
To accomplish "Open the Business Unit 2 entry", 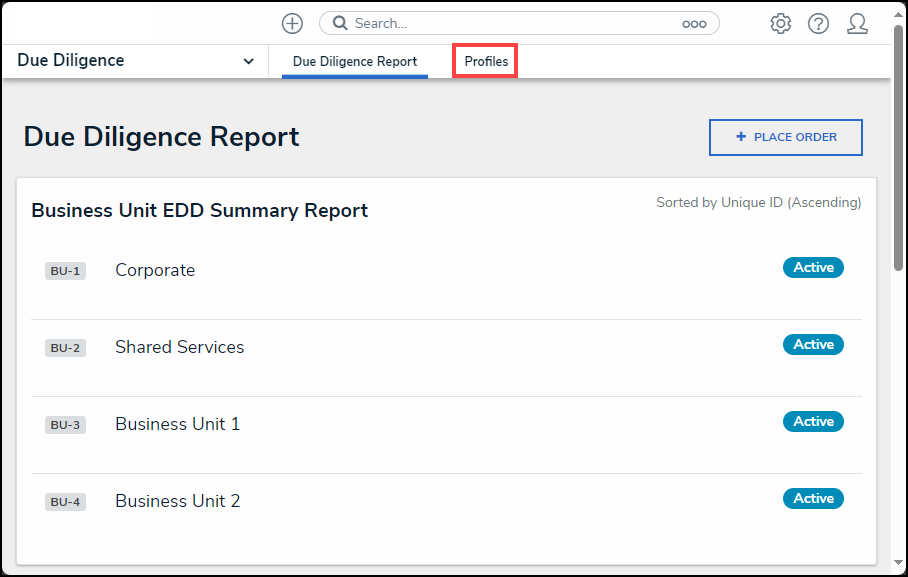I will coord(446,502).
